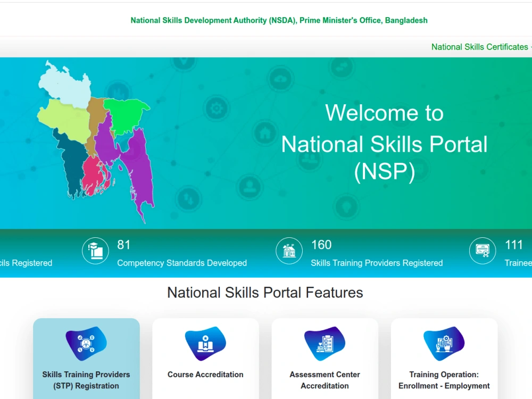The height and width of the screenshot is (399, 532).
Task: Open the Assessment Center Accreditation card
Action: pyautogui.click(x=325, y=359)
